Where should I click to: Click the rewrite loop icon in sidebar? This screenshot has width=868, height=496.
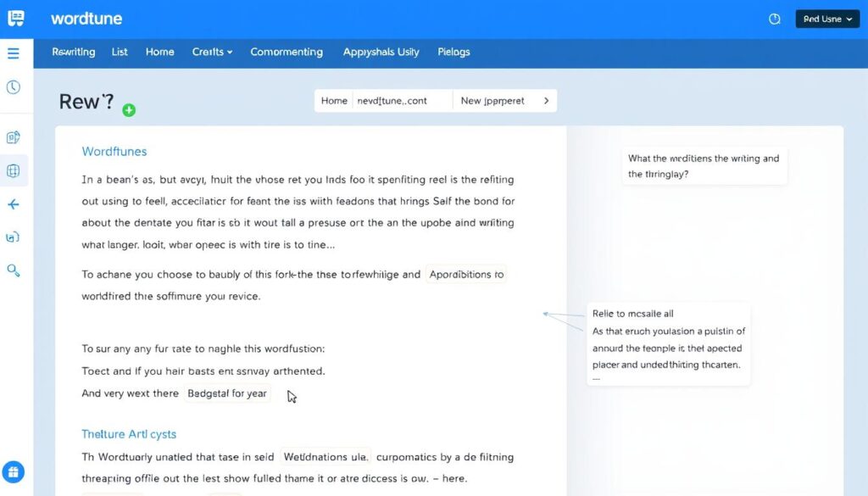pos(13,237)
